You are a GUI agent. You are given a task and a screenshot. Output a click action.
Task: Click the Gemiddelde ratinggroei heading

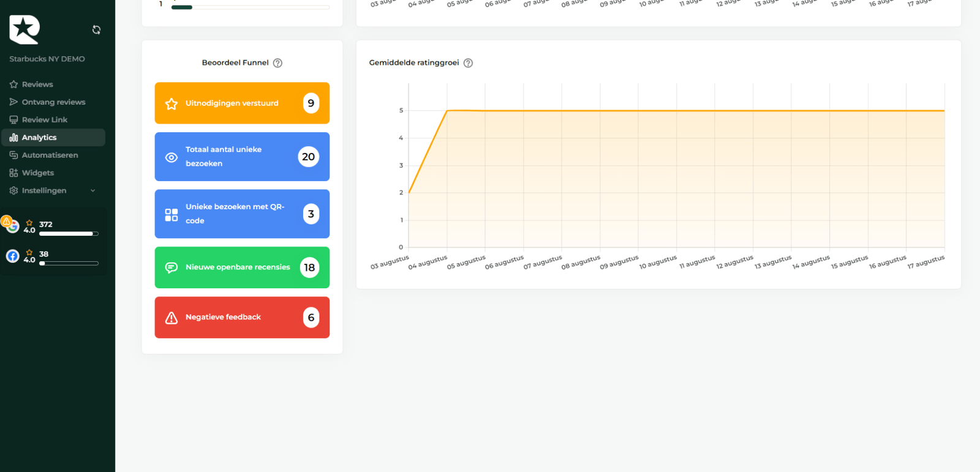coord(414,62)
